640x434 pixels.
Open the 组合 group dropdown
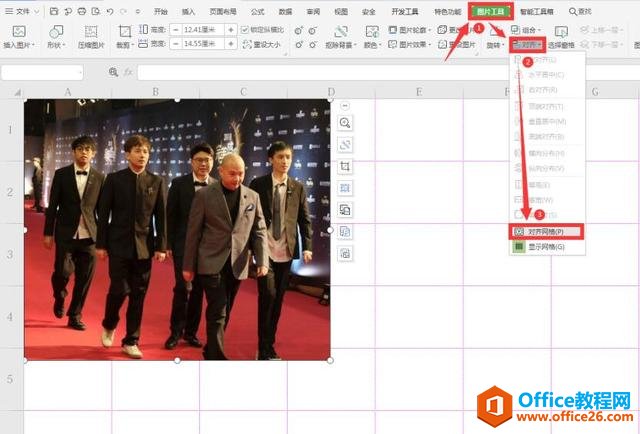click(526, 30)
